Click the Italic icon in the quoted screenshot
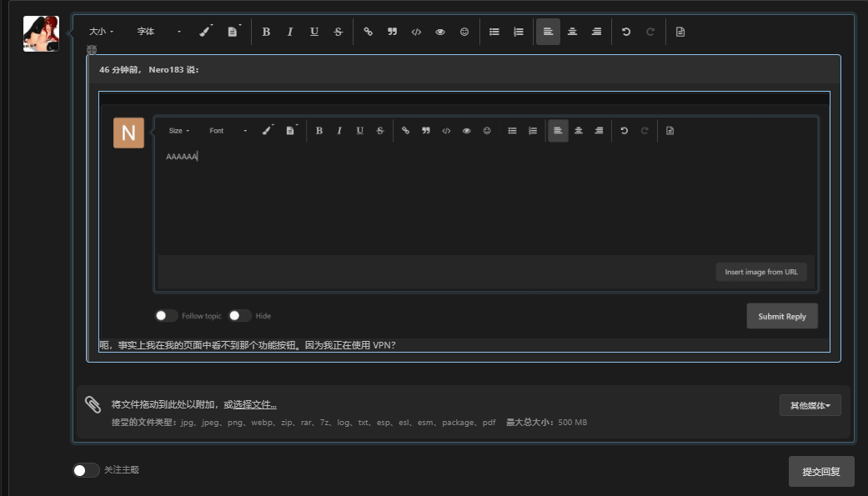The image size is (868, 496). pos(339,131)
